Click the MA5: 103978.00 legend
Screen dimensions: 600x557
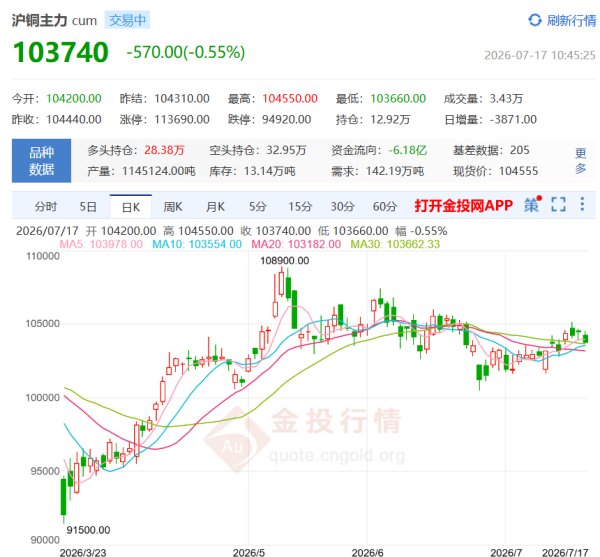coord(101,244)
